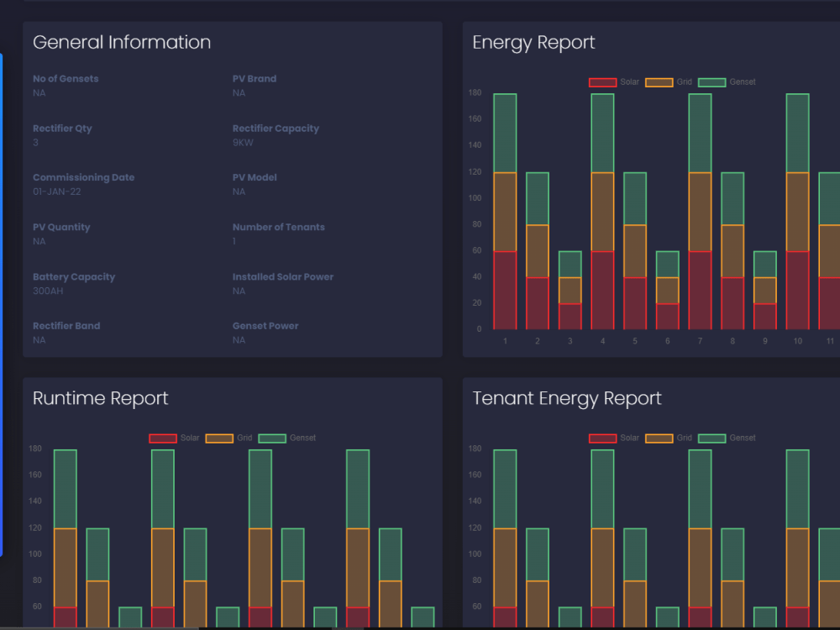The width and height of the screenshot is (840, 630).
Task: Click the General Information panel title
Action: click(x=122, y=42)
